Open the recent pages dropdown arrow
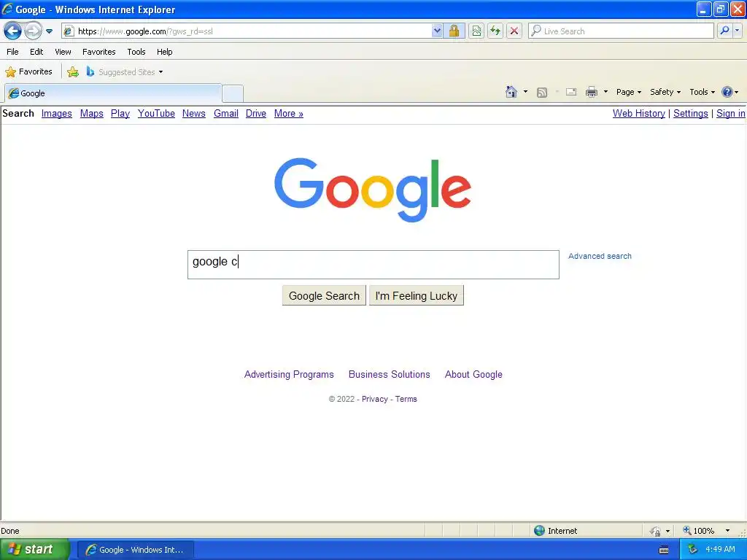Image resolution: width=747 pixels, height=560 pixels. [x=49, y=31]
